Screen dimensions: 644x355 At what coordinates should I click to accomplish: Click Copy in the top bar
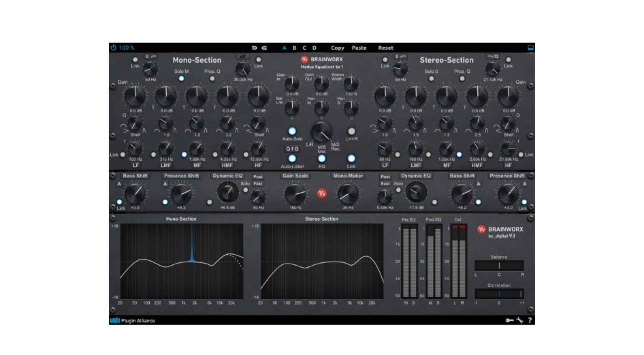click(x=337, y=48)
